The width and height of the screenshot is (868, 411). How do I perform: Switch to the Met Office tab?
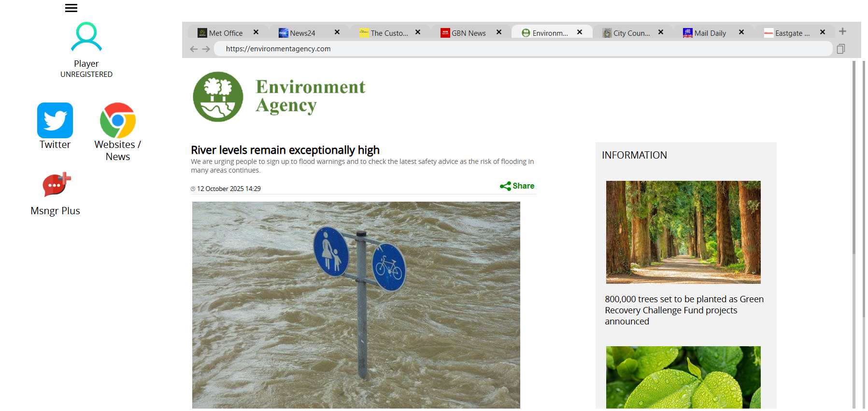pyautogui.click(x=226, y=33)
